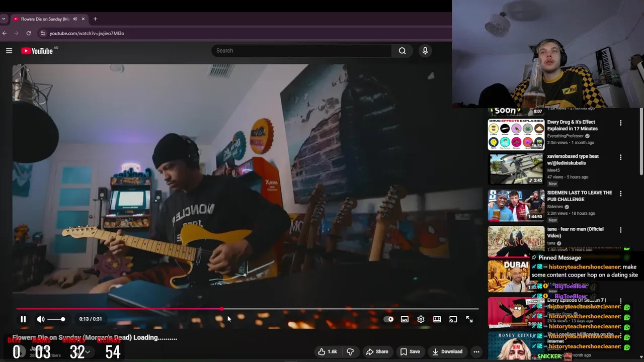Image resolution: width=644 pixels, height=362 pixels.
Task: Open the YouTube guide hamburger menu
Action: pos(9,51)
